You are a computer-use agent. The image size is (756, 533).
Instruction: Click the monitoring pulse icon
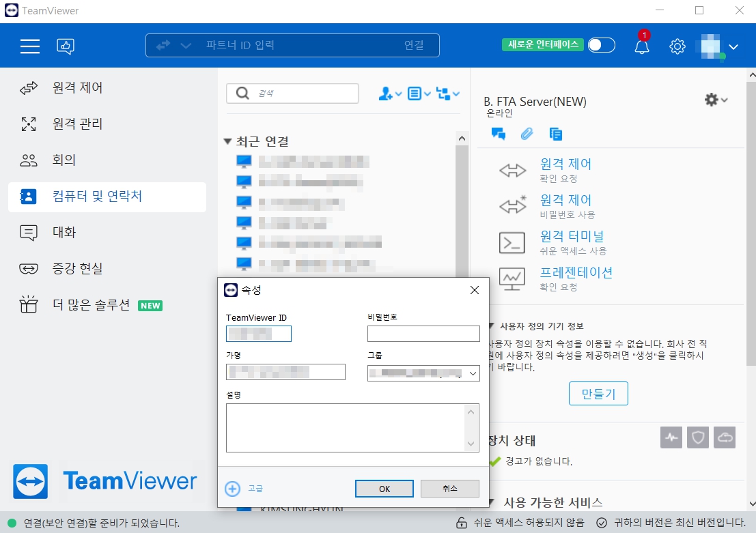tap(671, 437)
